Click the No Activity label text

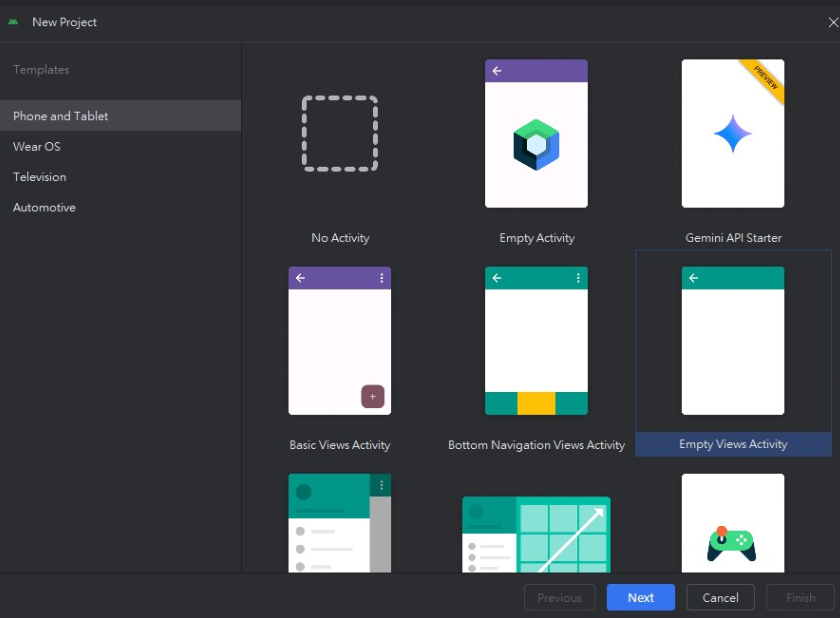340,238
